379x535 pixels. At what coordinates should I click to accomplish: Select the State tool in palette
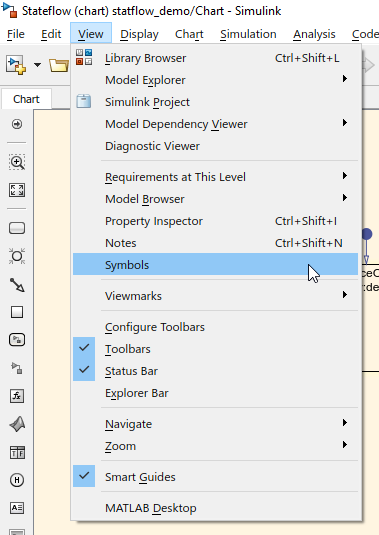click(x=17, y=228)
